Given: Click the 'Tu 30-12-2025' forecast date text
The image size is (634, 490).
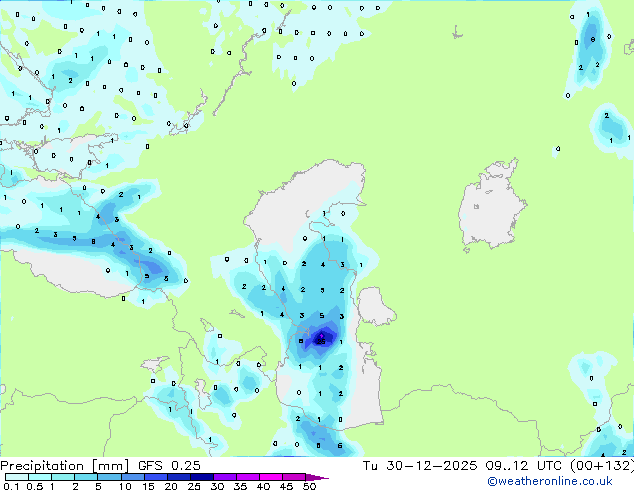Looking at the screenshot, I should pos(420,466).
